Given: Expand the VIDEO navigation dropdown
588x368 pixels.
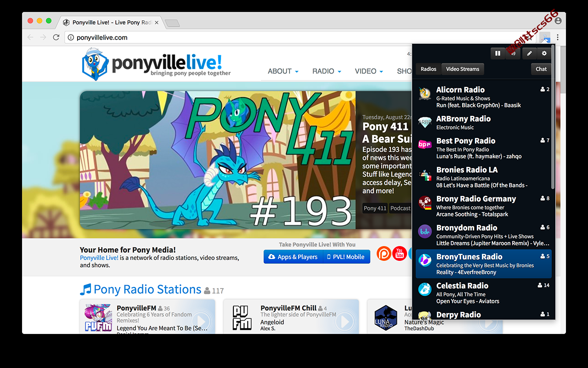Looking at the screenshot, I should [x=369, y=71].
